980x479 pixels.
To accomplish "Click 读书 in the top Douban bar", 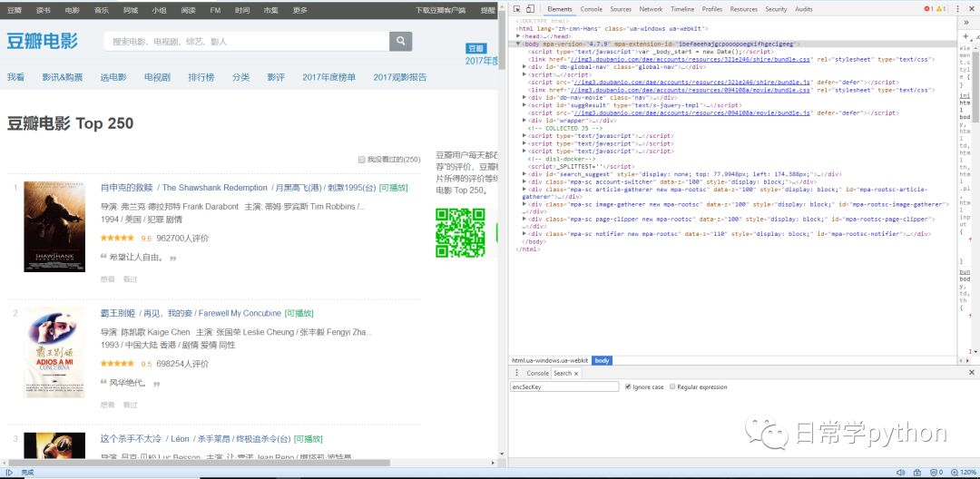I will [x=44, y=10].
